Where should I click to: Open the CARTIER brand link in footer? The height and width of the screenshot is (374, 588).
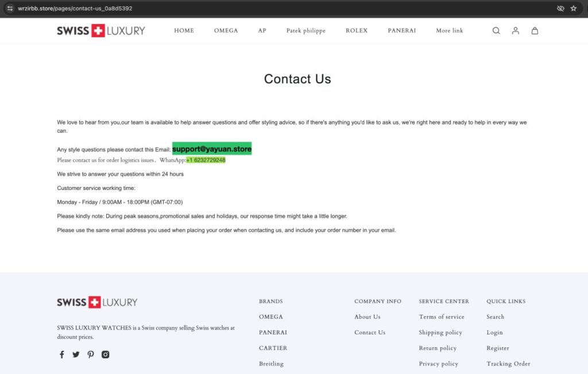[273, 348]
